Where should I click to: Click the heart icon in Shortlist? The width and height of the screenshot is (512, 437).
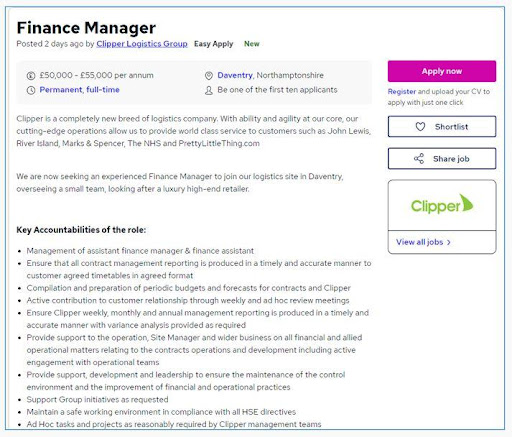(420, 127)
